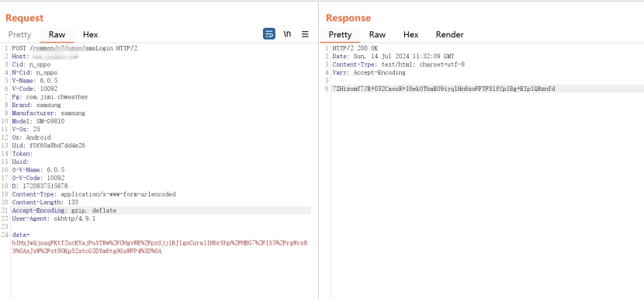Screen dimensions: 644x299
Task: Click the encrypted response body line
Action: [444, 89]
